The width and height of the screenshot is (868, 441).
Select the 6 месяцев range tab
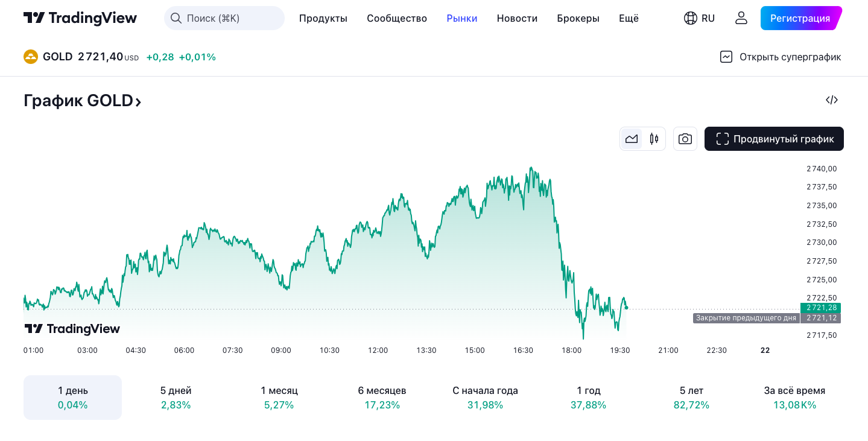[x=382, y=398]
